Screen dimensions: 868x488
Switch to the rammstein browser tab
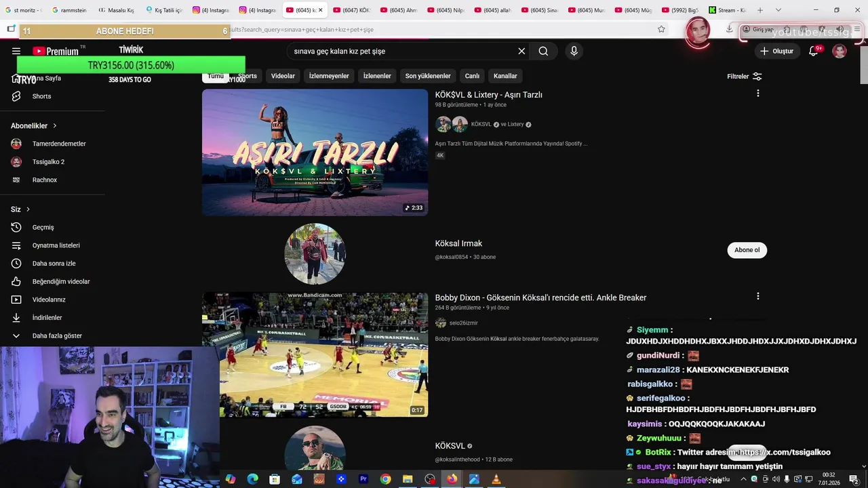pyautogui.click(x=69, y=10)
